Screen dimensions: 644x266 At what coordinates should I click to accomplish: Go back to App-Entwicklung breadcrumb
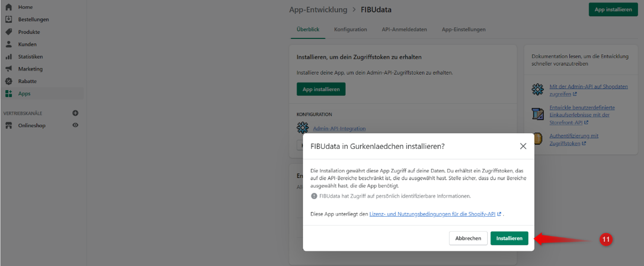[x=318, y=10]
